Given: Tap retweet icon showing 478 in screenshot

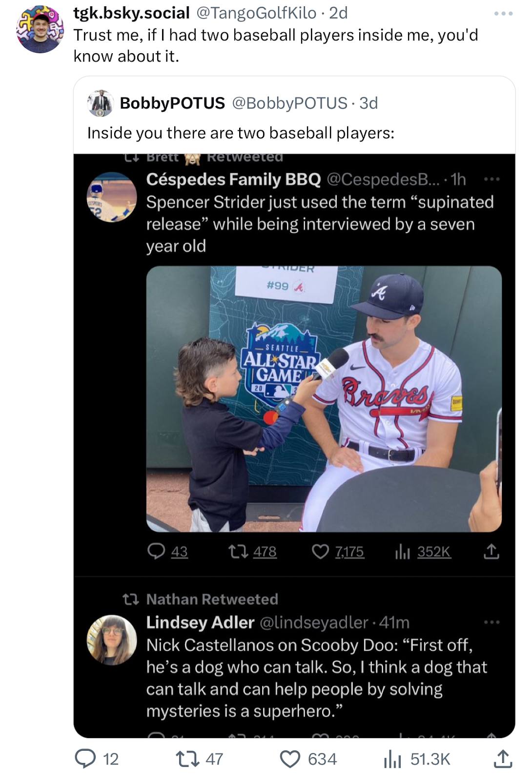Looking at the screenshot, I should (238, 552).
